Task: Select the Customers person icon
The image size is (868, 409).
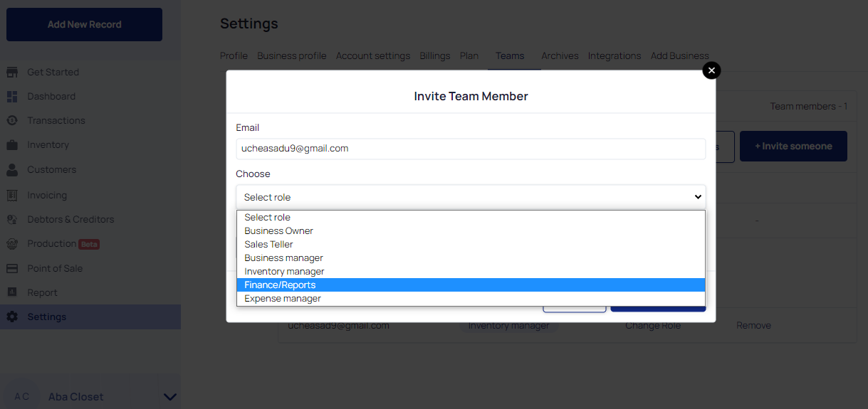Action: tap(12, 170)
